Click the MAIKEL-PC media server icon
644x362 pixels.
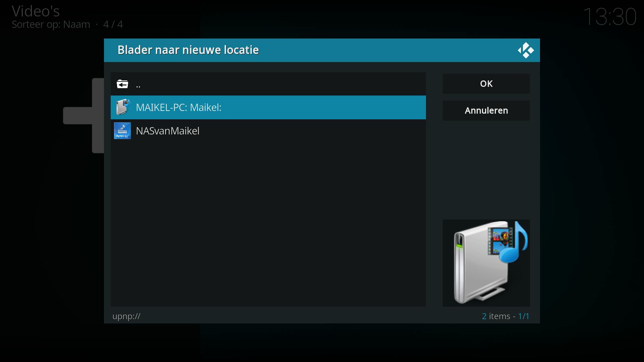pyautogui.click(x=122, y=107)
